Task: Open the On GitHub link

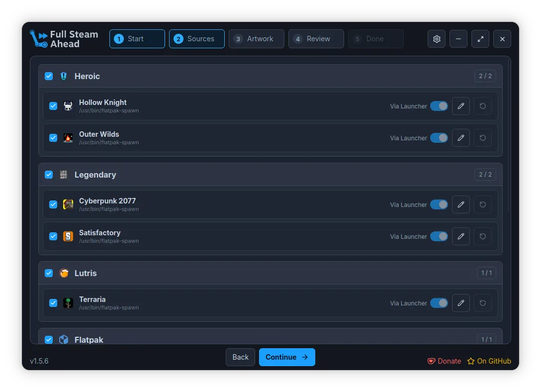Action: (x=489, y=361)
